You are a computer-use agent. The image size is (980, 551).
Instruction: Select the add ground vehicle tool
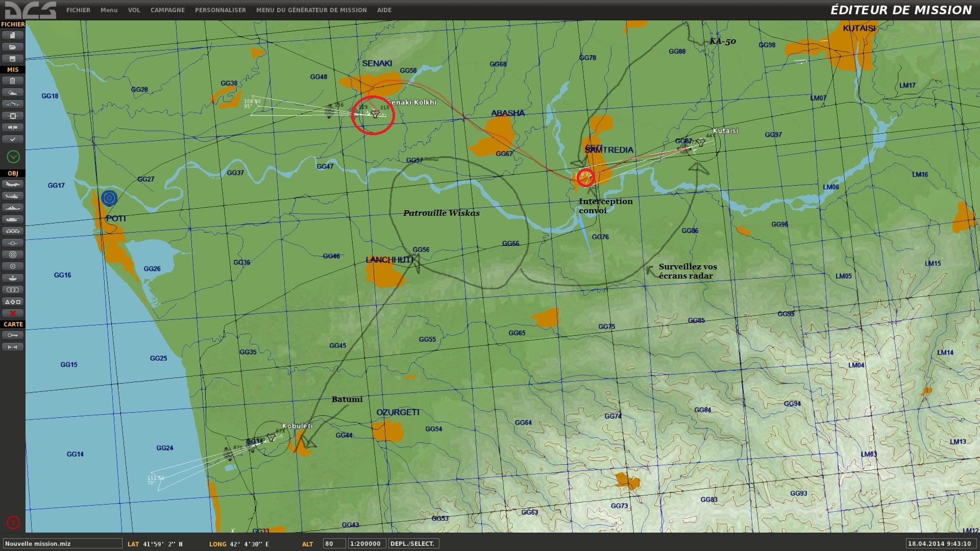click(x=13, y=219)
